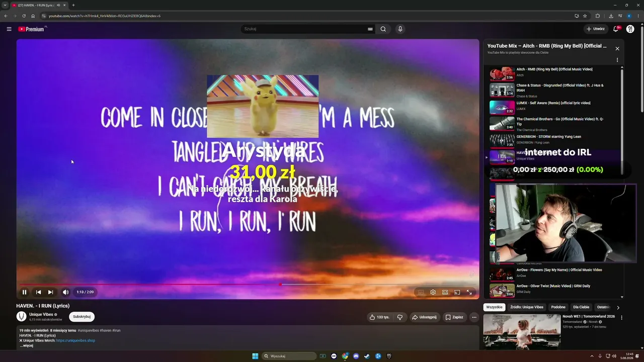
Task: Cast video to a TV
Action: [x=457, y=292]
